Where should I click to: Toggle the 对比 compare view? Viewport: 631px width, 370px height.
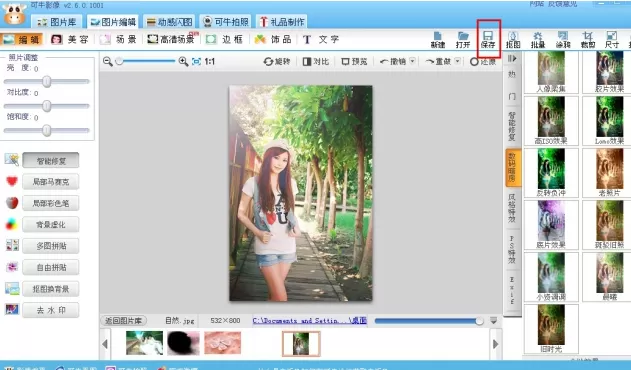tap(316, 62)
